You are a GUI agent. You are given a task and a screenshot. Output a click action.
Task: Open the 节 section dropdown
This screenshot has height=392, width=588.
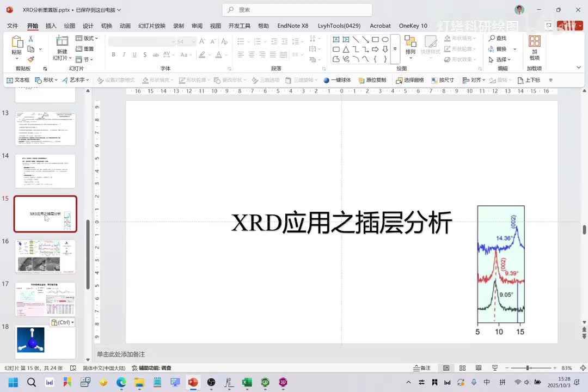point(84,59)
